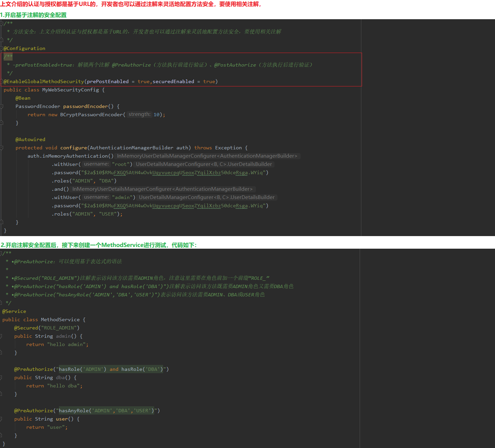Click 'username:' hint before "root"
Viewport: 495px width, 448px height.
click(x=96, y=164)
